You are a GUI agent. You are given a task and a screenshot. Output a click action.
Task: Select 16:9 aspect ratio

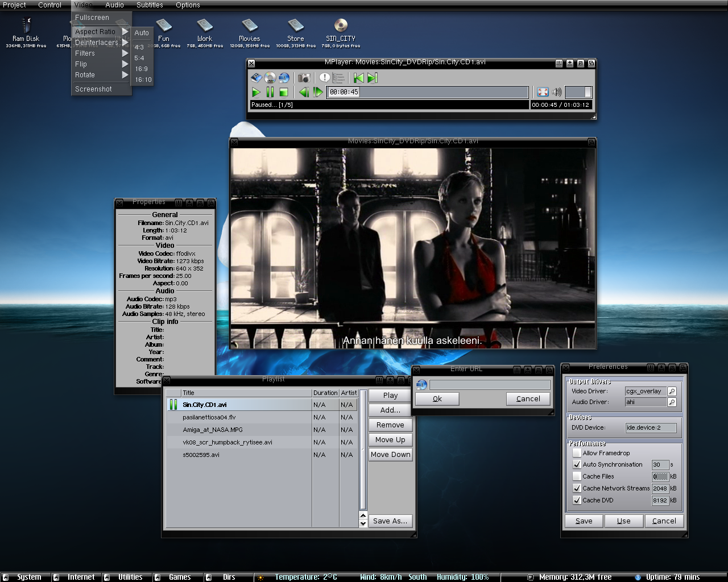(141, 69)
